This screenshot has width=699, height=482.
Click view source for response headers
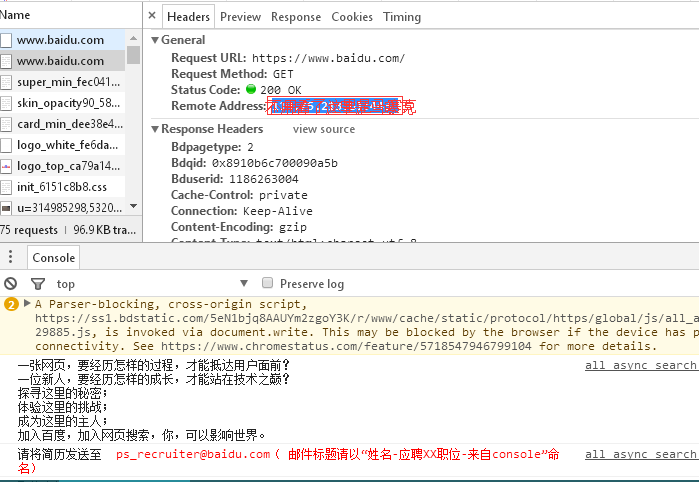click(x=324, y=129)
